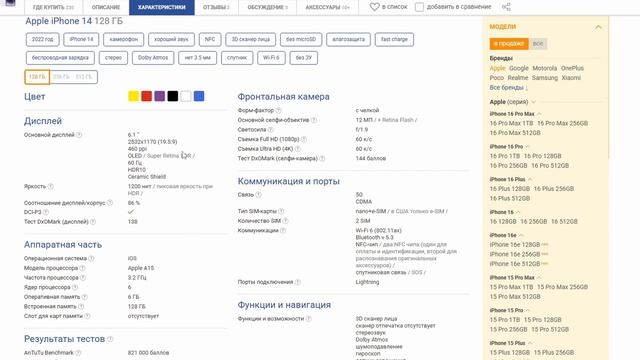Collapse the iPhone 16e group
640x360 pixels.
521,236
